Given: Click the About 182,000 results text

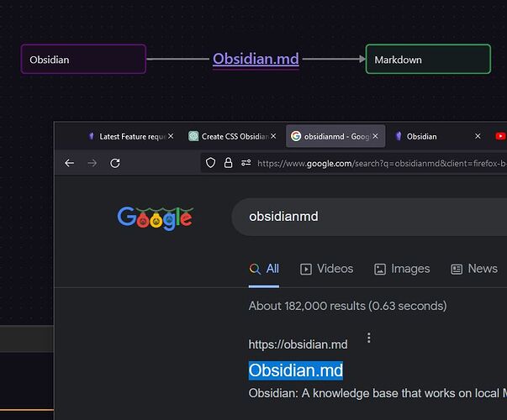Looking at the screenshot, I should click(x=347, y=306).
